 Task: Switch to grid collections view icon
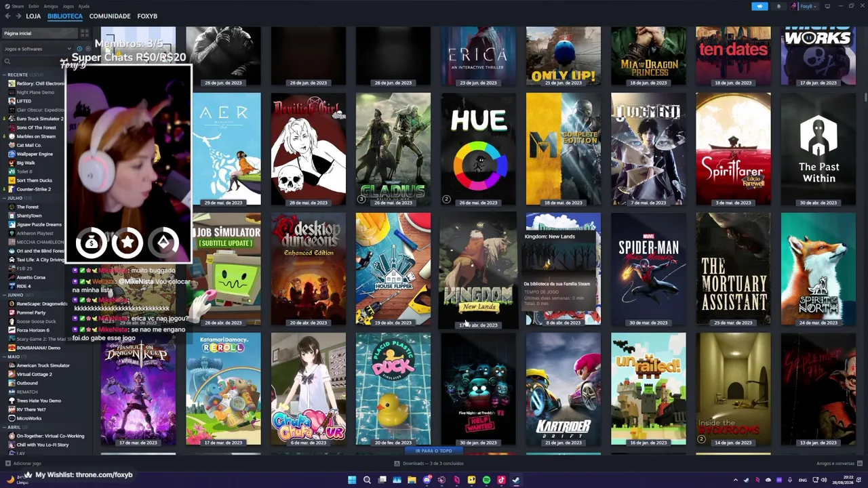point(85,33)
